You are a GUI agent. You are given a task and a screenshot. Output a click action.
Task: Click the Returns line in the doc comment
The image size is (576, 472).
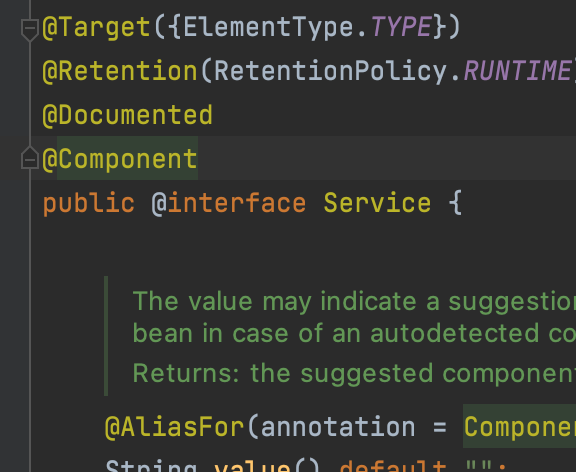pyautogui.click(x=354, y=373)
